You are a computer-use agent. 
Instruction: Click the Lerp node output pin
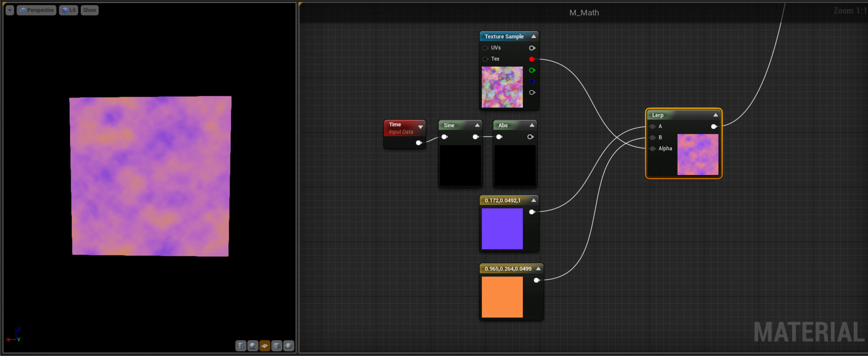click(714, 126)
